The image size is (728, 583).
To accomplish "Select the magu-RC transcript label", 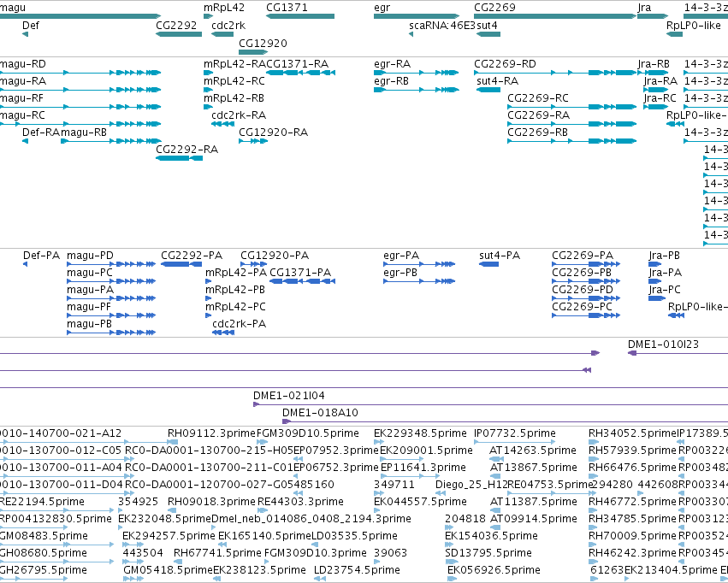I will coord(22,115).
